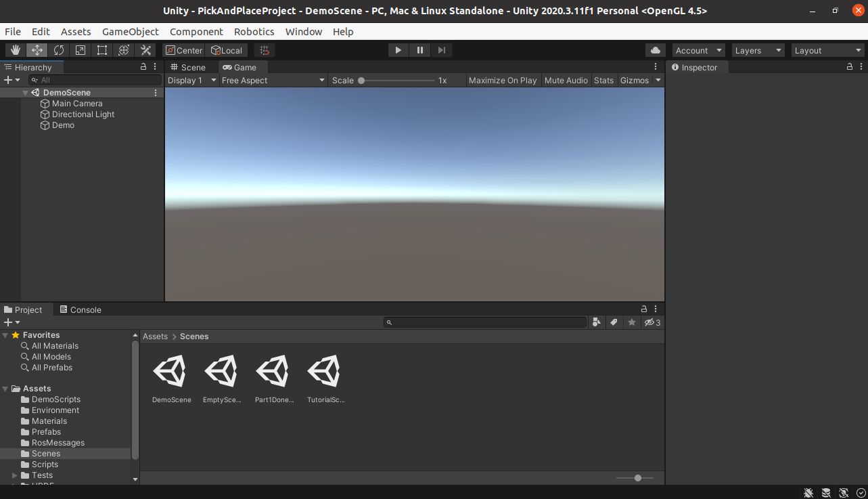Viewport: 868px width, 499px height.
Task: Open the Robotics menu
Action: [x=254, y=31]
